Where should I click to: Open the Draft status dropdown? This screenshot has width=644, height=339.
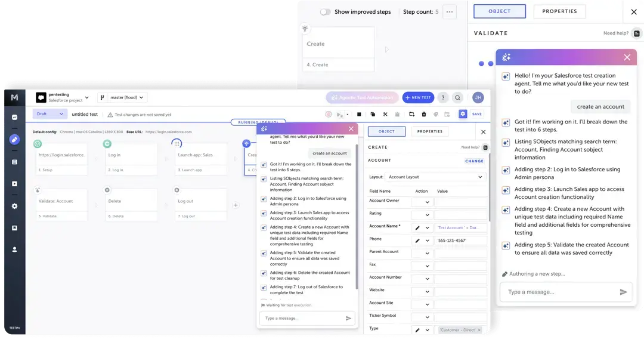(x=50, y=114)
